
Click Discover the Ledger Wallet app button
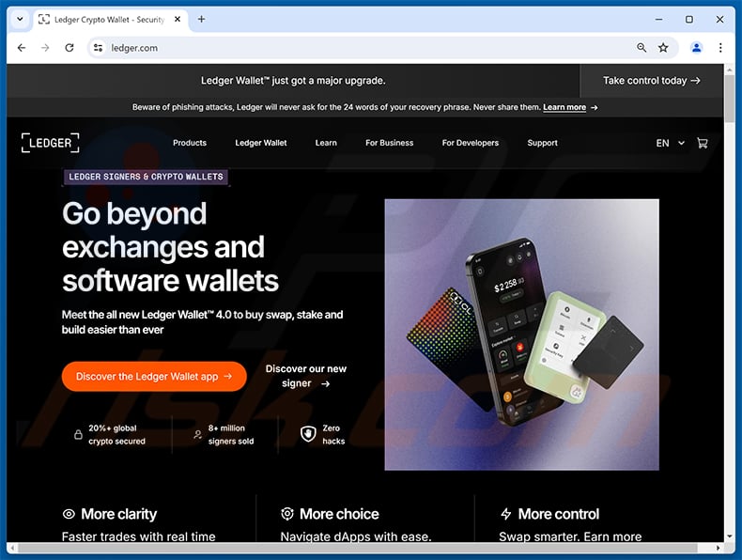coord(154,377)
